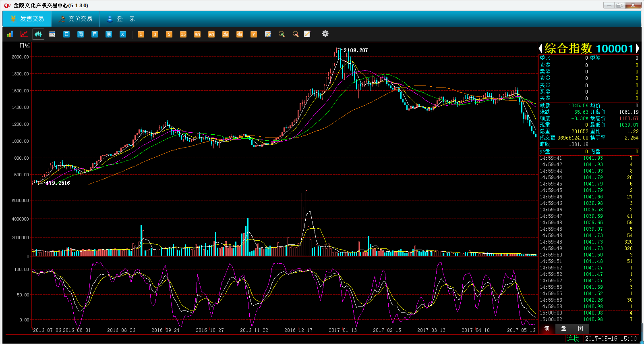Click the 幅度 -3.30% value
644x344 pixels.
580,119
